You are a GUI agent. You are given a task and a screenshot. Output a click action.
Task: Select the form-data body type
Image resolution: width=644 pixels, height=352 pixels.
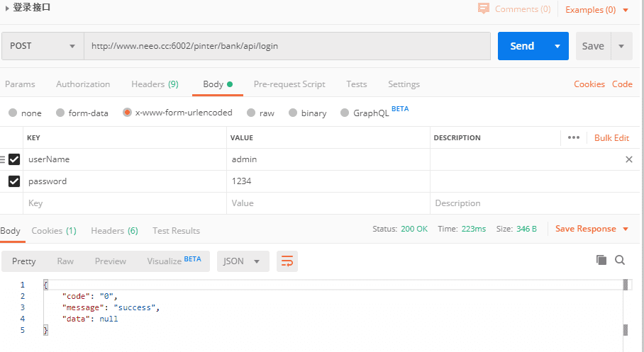tap(60, 113)
